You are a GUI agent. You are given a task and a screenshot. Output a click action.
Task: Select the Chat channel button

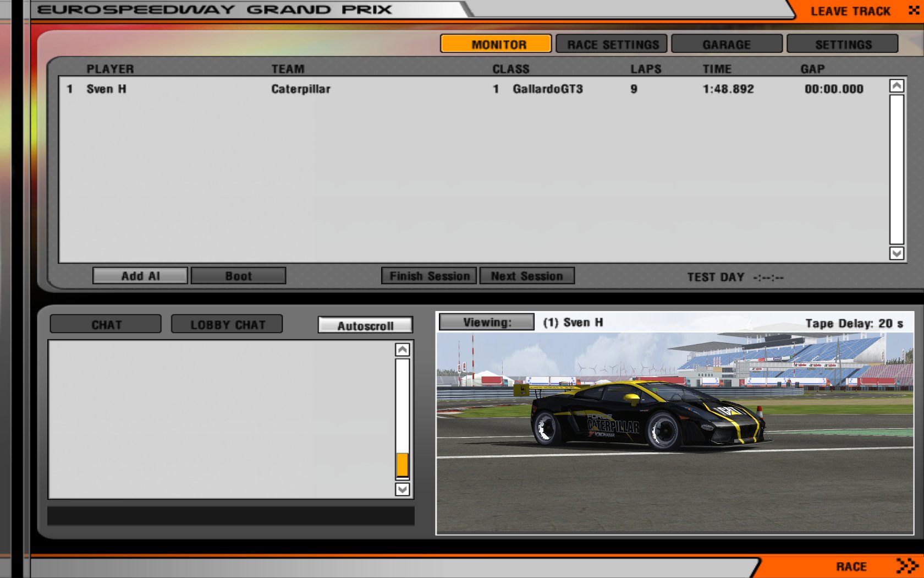point(106,325)
